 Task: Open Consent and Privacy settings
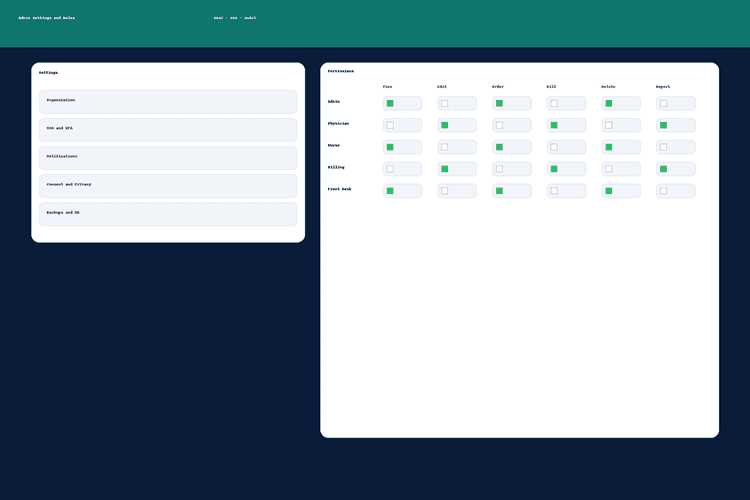[168, 185]
